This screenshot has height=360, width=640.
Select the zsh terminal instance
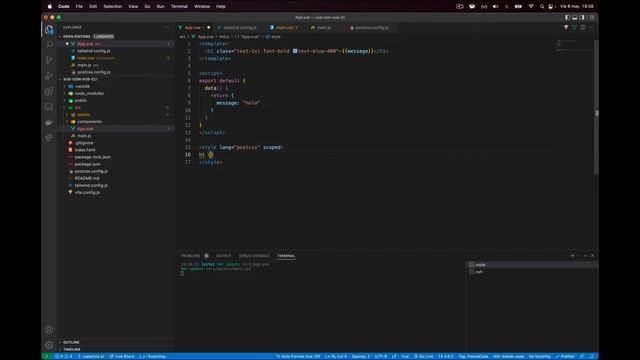[532, 272]
